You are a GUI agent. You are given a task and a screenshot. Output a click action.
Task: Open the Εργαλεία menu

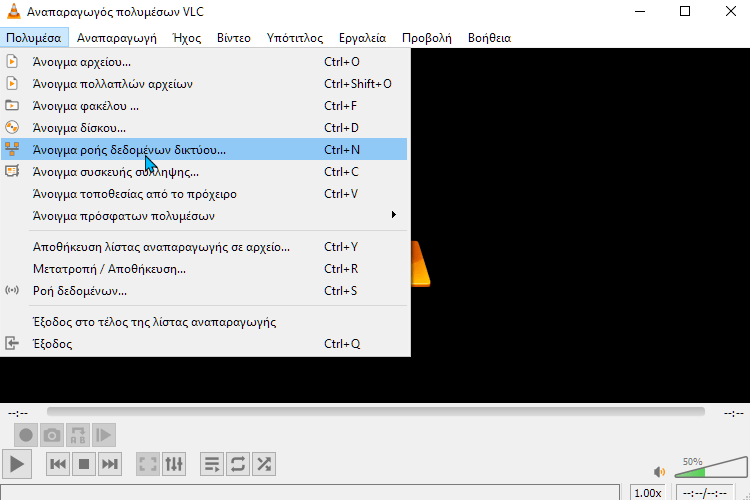[363, 38]
